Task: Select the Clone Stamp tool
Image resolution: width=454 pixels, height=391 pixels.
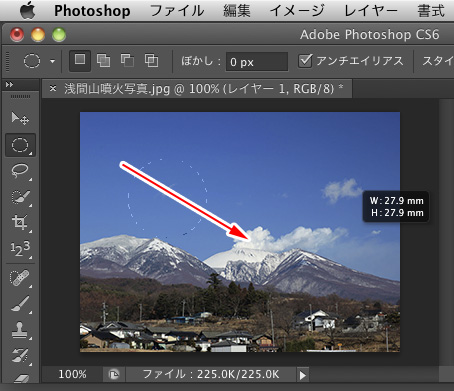Action: click(x=20, y=330)
